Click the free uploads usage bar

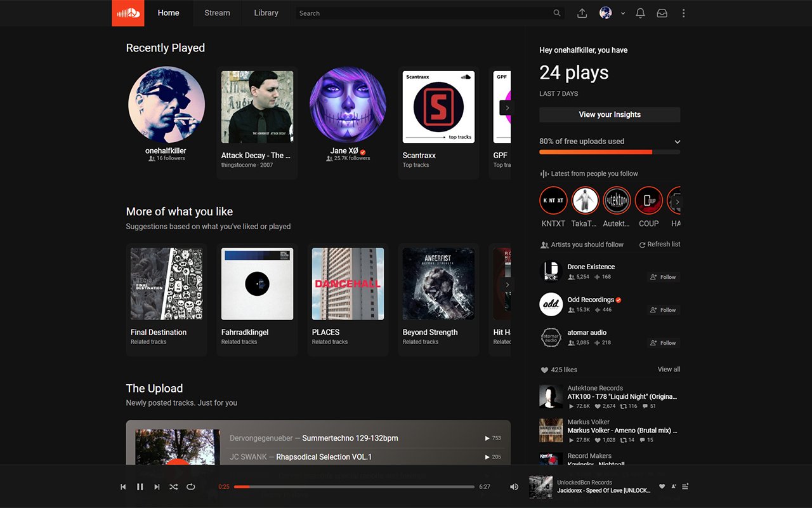click(x=610, y=152)
